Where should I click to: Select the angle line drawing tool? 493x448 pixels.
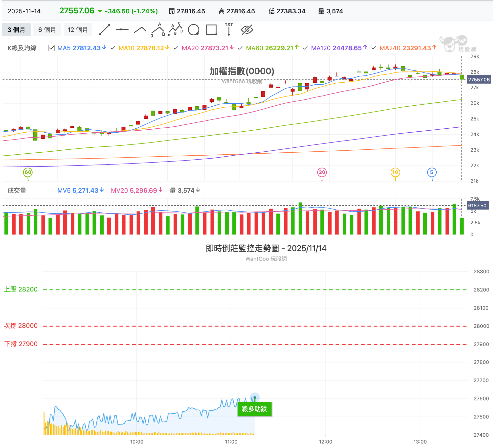pos(140,30)
